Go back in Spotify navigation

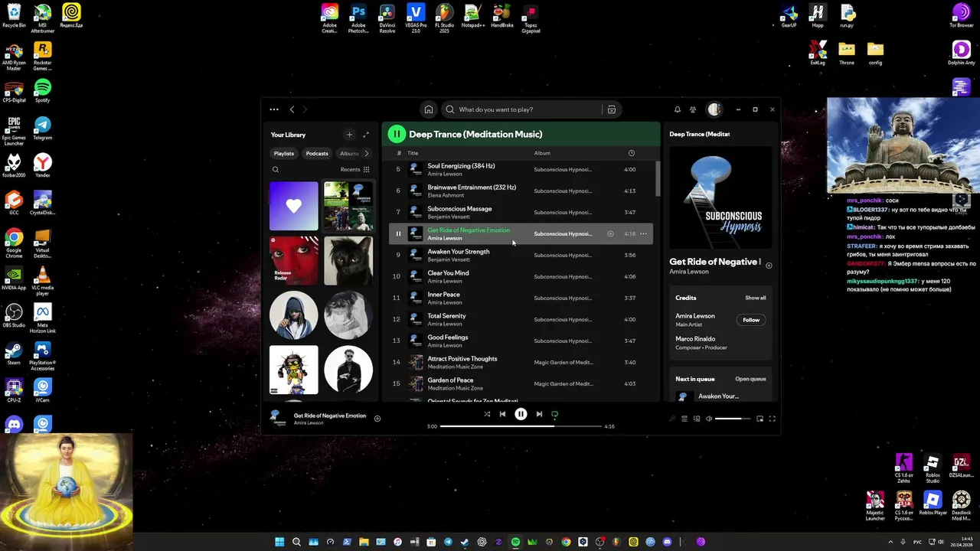[x=292, y=109]
